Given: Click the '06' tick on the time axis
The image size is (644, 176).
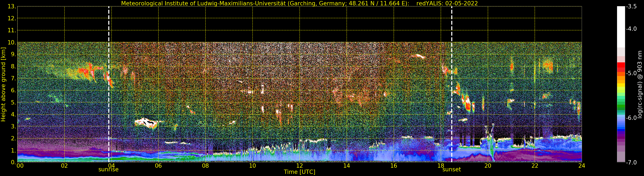Looking at the screenshot, I should click(x=159, y=166).
